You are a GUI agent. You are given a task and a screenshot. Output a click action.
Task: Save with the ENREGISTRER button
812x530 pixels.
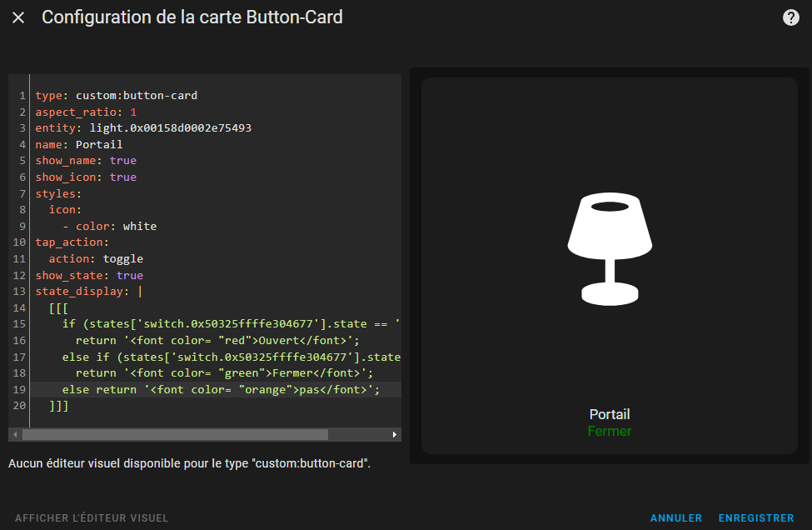pyautogui.click(x=756, y=518)
